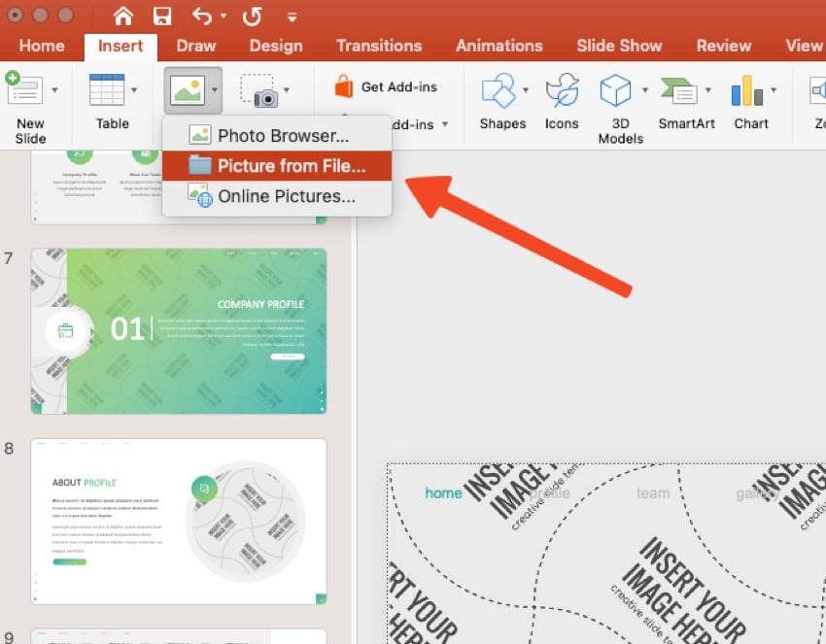
Task: Click the Save disk icon
Action: click(162, 16)
